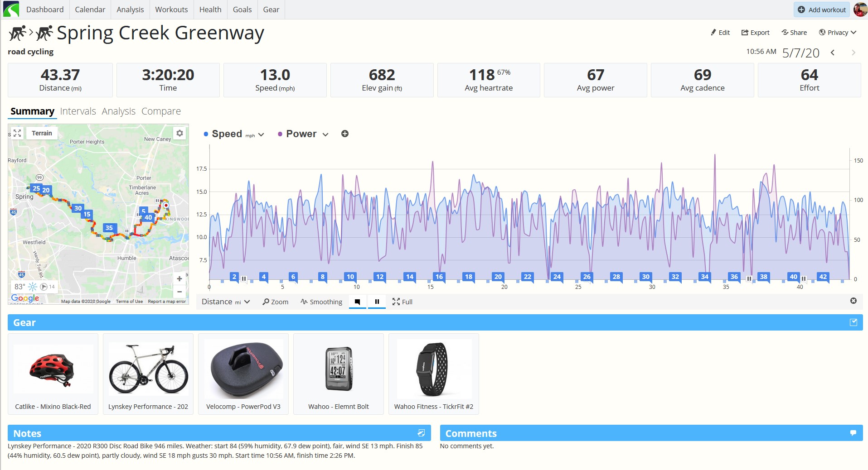
Task: Open map settings gear icon
Action: point(180,133)
